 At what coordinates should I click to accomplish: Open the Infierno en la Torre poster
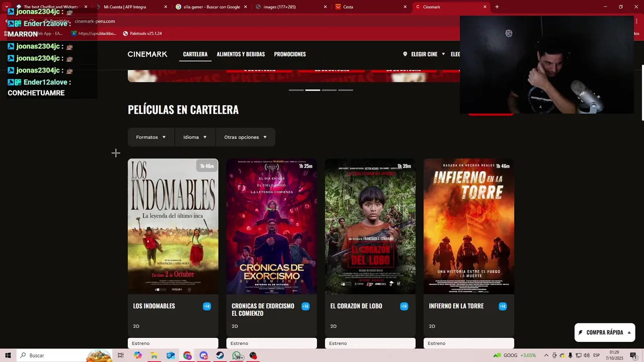point(469,226)
